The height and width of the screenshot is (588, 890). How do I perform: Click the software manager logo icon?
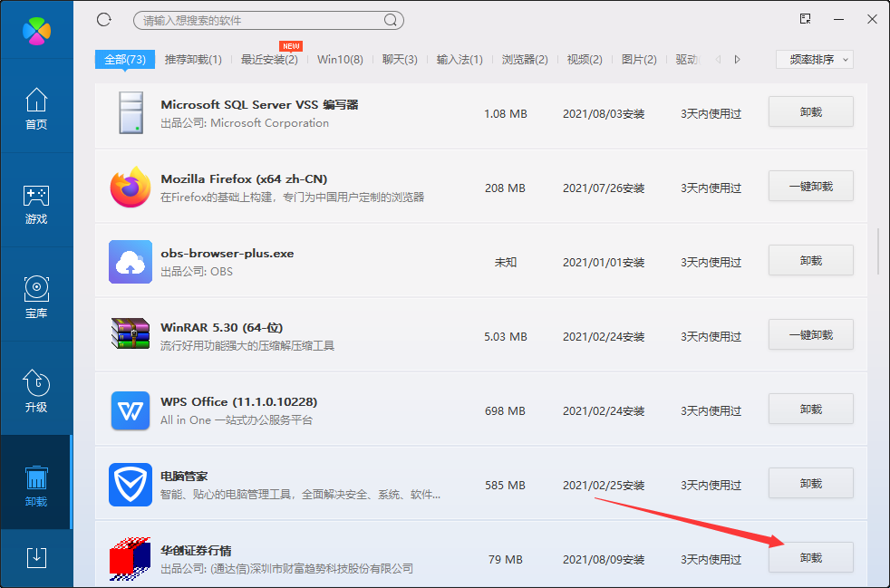coord(37,31)
